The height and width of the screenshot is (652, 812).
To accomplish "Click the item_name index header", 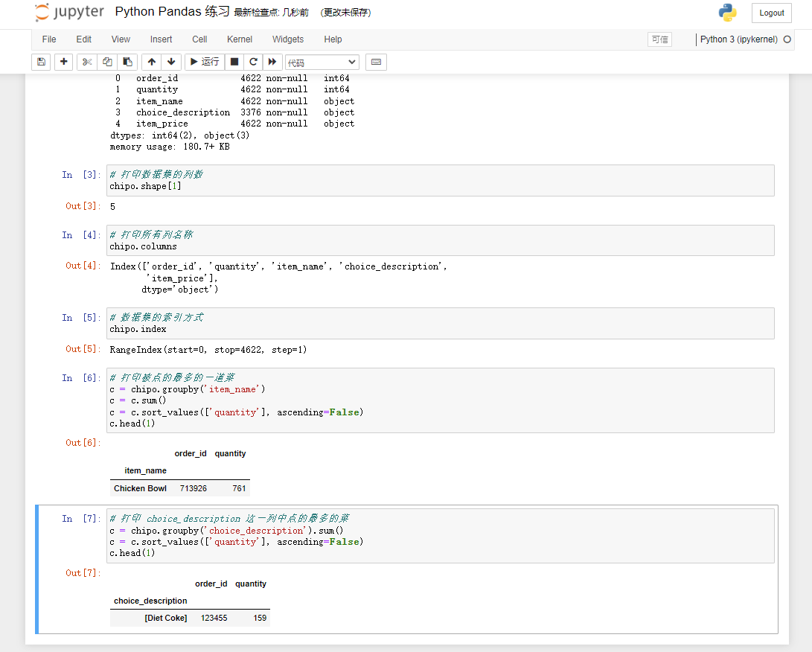I will pos(146,470).
